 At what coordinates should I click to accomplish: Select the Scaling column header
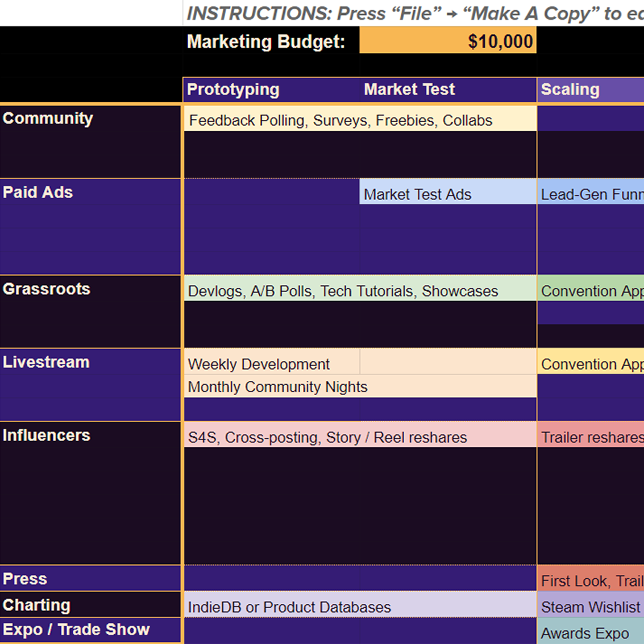pos(591,90)
